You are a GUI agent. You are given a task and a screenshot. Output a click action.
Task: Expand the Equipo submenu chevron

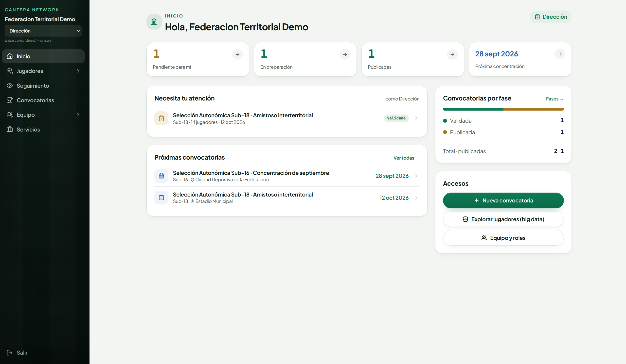point(78,115)
